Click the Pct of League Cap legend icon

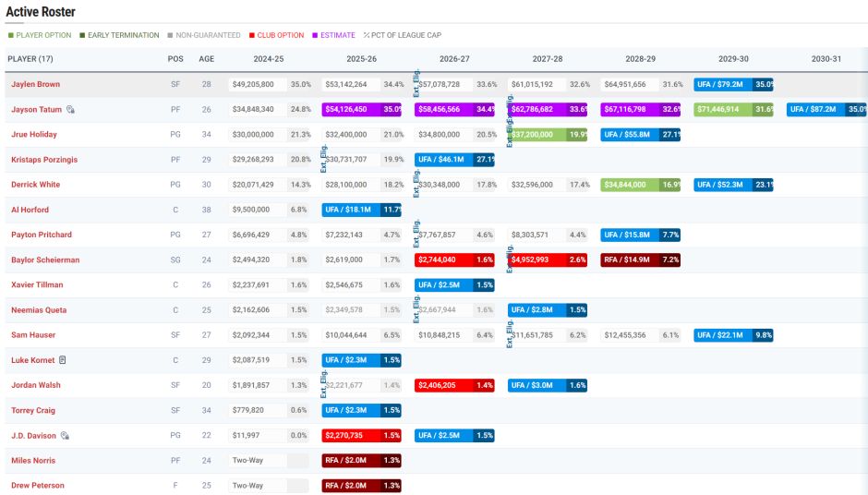click(367, 35)
